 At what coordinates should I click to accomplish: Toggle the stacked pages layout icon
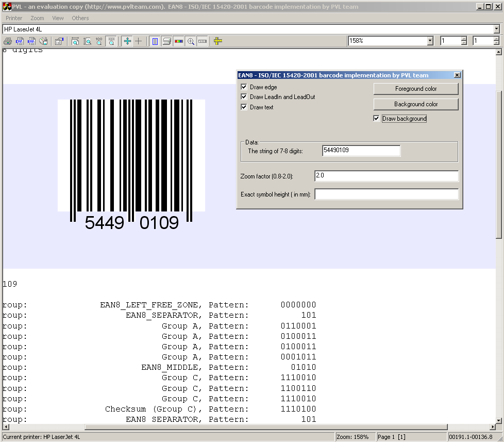tap(167, 41)
